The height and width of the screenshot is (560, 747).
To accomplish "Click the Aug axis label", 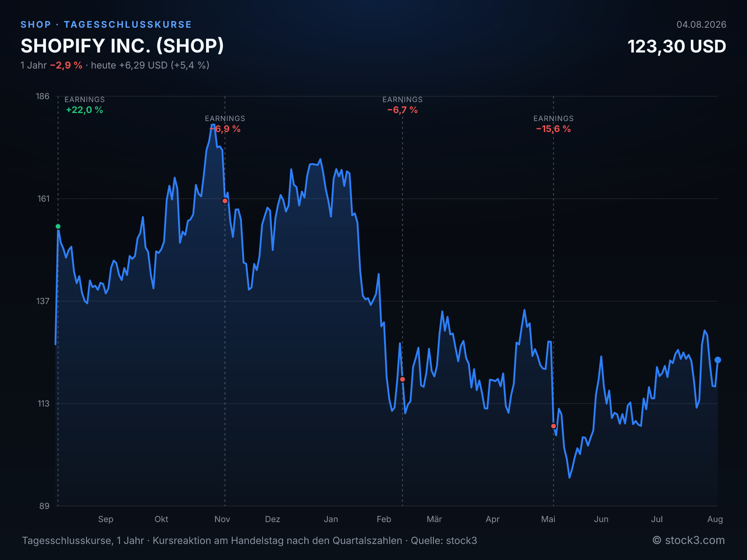I will click(x=715, y=519).
